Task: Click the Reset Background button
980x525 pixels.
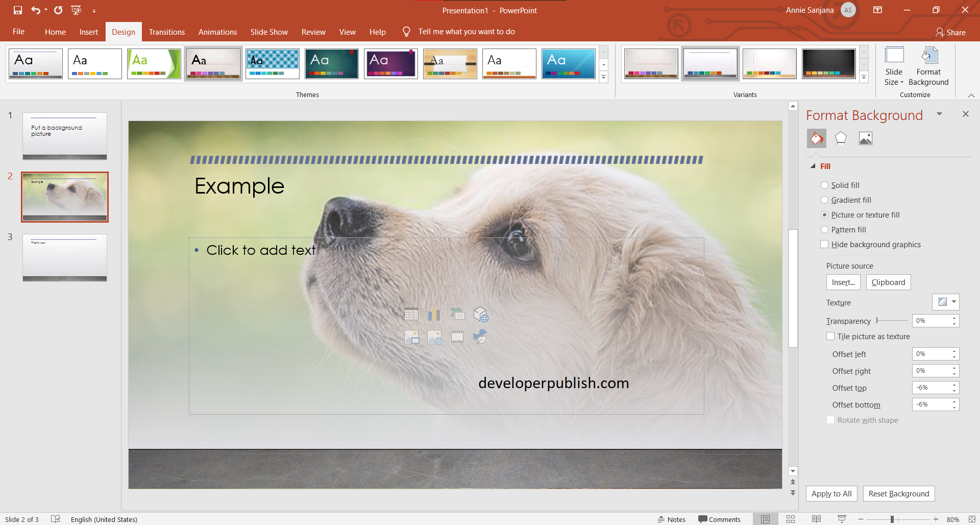Action: pyautogui.click(x=898, y=493)
